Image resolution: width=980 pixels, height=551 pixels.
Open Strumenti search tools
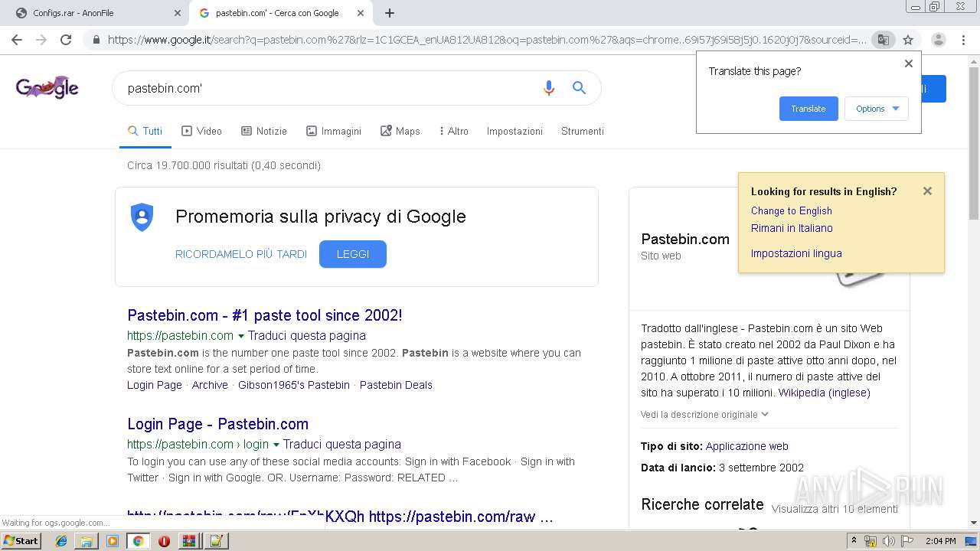point(583,131)
